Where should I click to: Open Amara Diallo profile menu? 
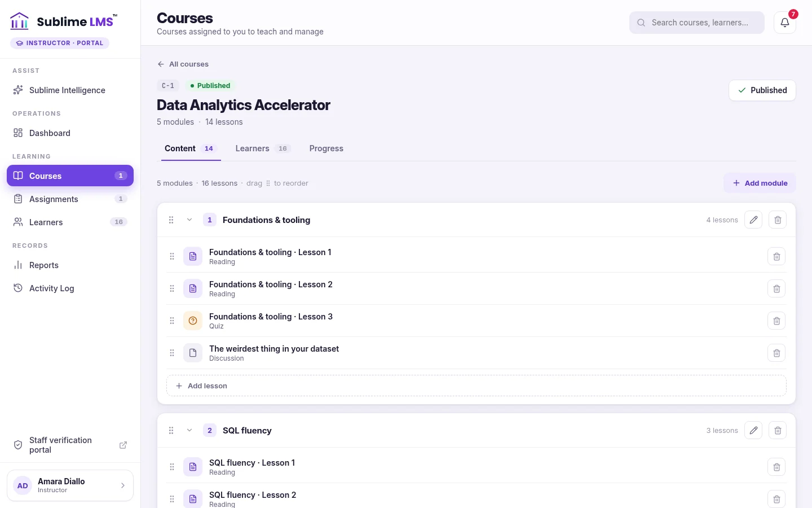pyautogui.click(x=70, y=485)
